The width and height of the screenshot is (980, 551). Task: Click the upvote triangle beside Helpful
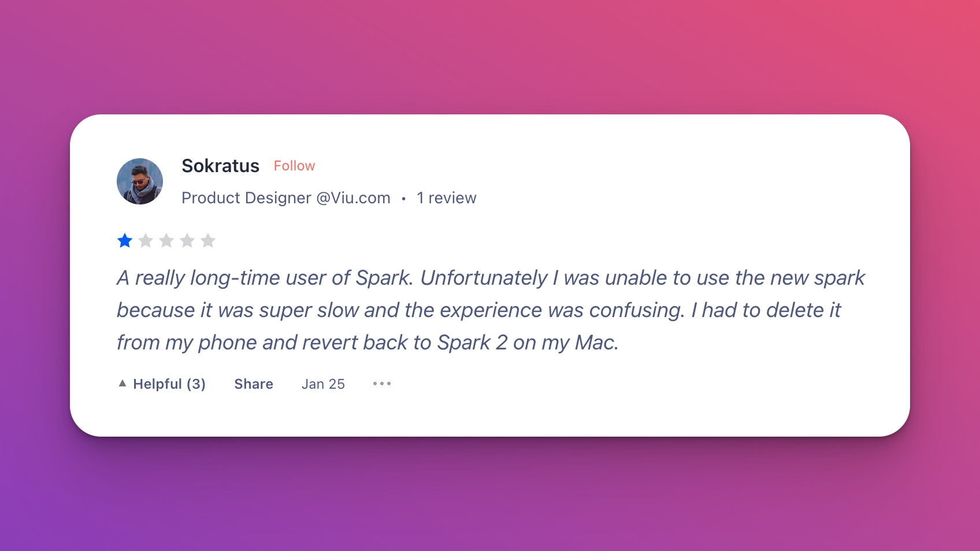pyautogui.click(x=122, y=382)
